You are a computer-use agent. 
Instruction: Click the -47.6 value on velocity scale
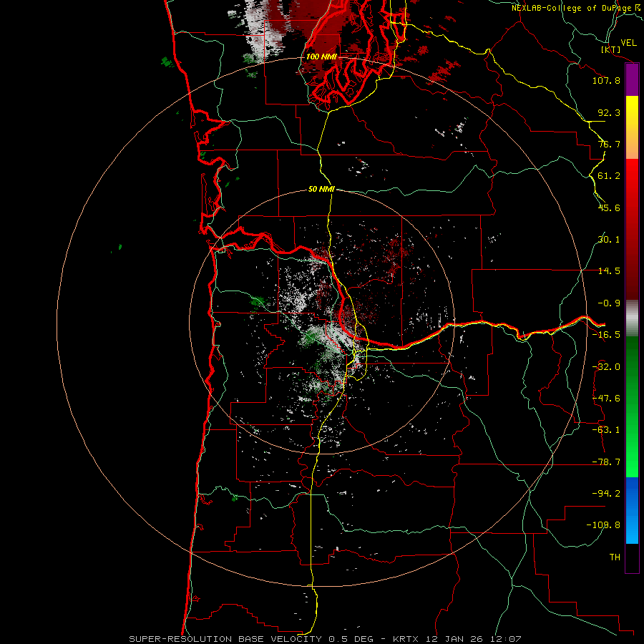coord(606,399)
